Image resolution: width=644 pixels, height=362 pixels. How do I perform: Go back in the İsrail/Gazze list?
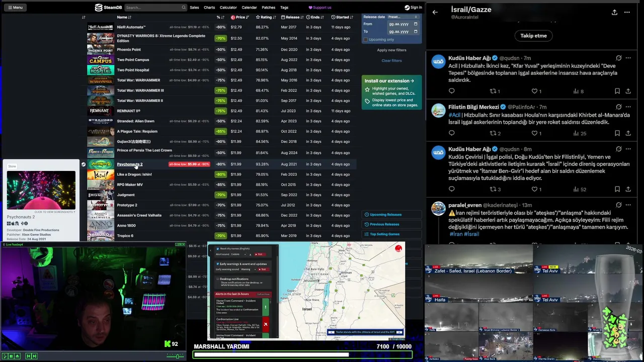435,12
